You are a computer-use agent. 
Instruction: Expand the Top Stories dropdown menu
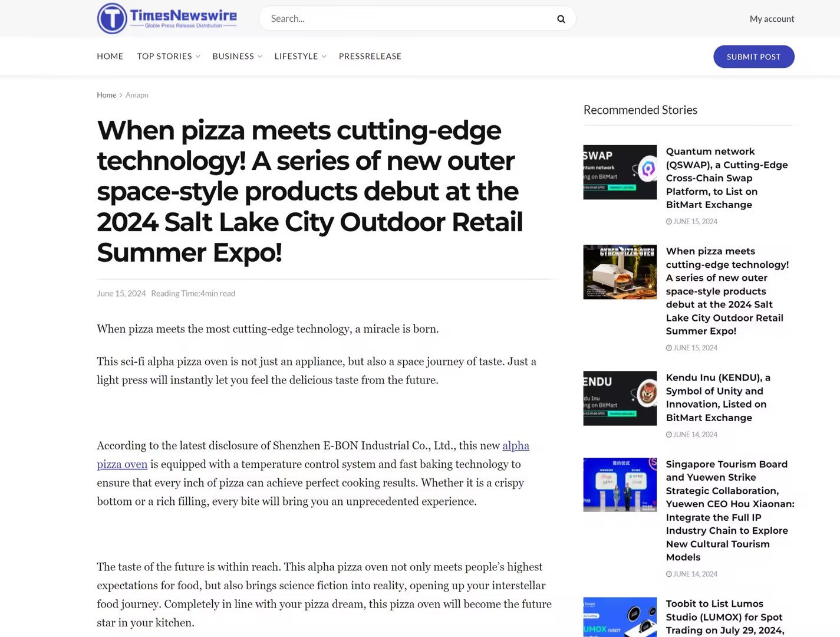(x=169, y=56)
